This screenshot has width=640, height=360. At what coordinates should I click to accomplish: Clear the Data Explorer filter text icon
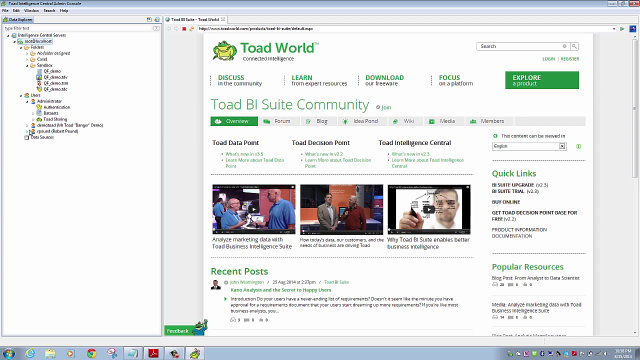156,29
